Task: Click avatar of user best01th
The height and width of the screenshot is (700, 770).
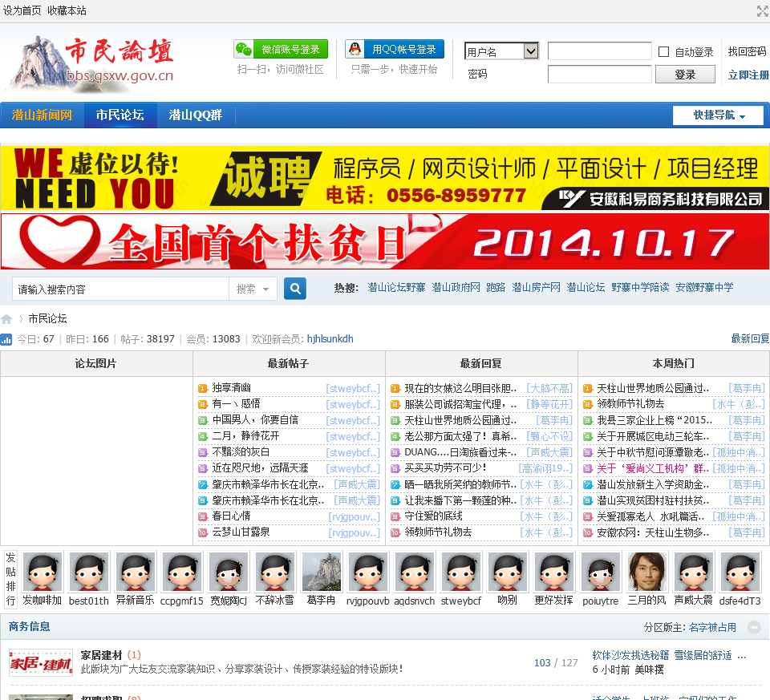Action: click(89, 572)
